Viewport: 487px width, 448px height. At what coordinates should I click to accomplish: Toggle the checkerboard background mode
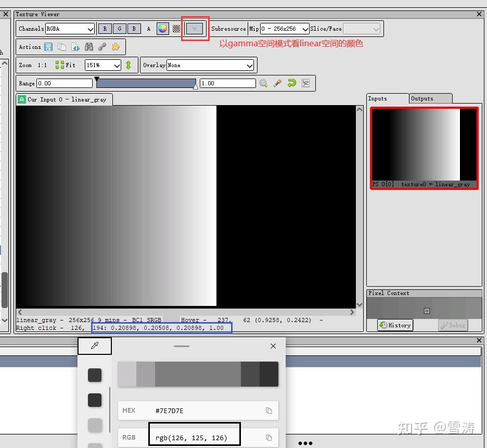[176, 29]
